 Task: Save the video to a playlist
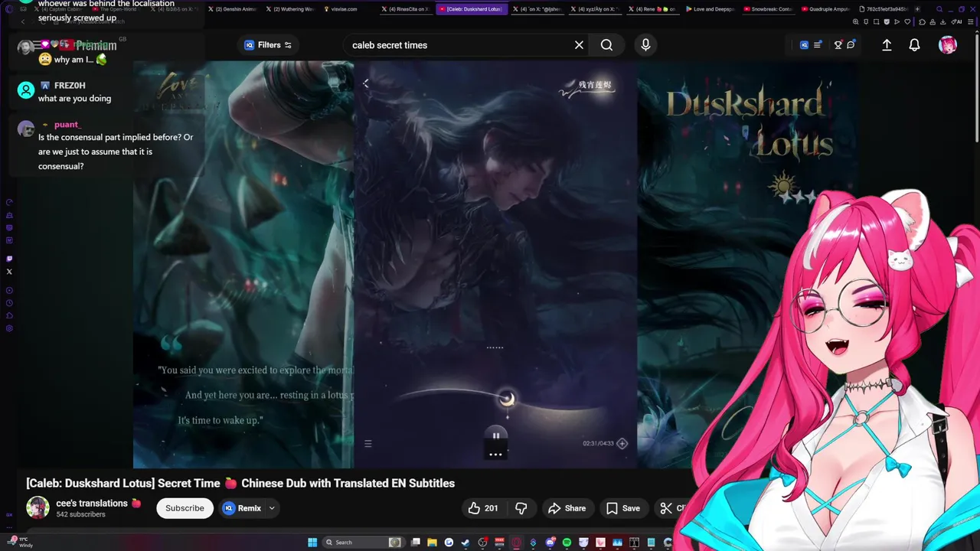click(x=622, y=508)
